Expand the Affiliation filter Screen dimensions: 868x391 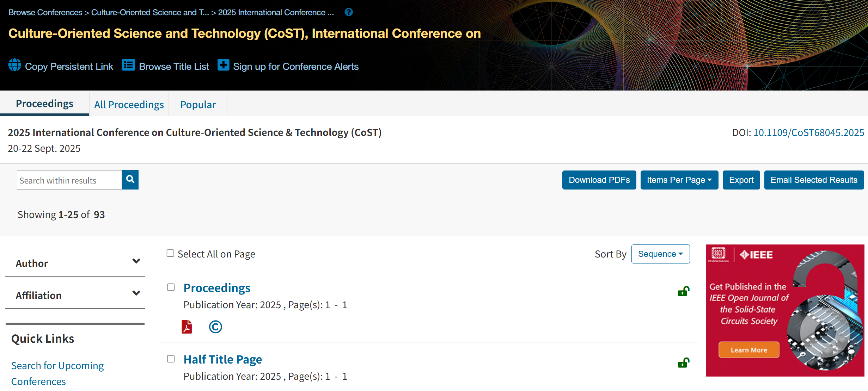pos(136,293)
